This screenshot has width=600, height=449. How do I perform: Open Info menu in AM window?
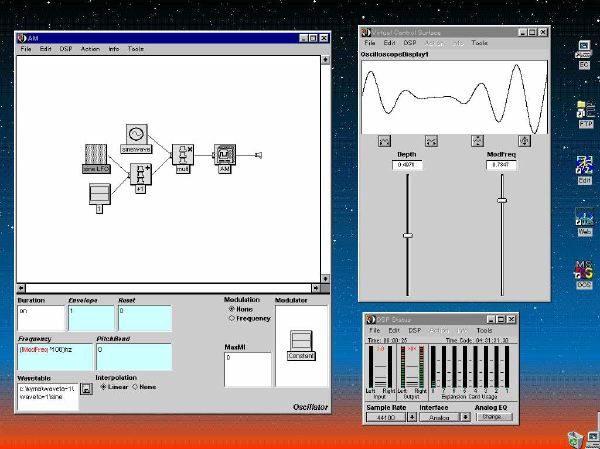pos(114,49)
